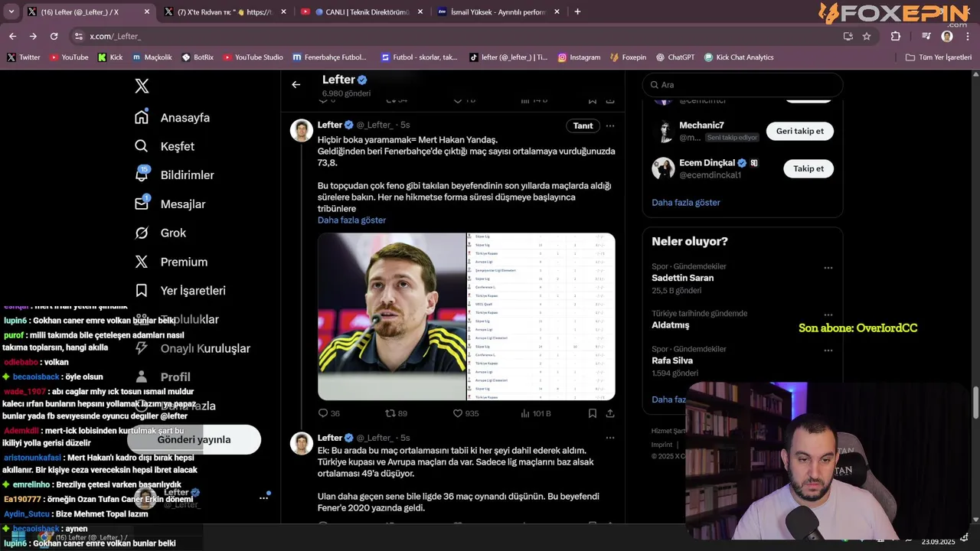Repost the post with 89 reposts
The width and height of the screenshot is (980, 551).
tap(396, 413)
